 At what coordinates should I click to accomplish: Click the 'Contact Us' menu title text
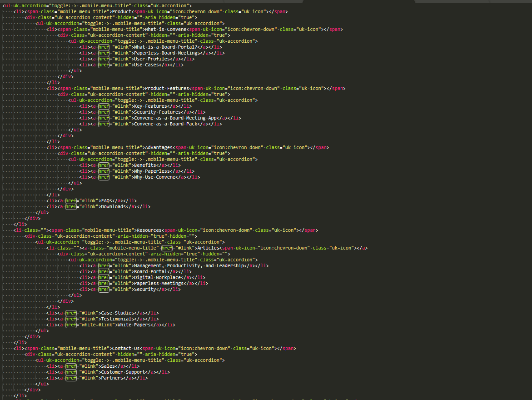(125, 348)
